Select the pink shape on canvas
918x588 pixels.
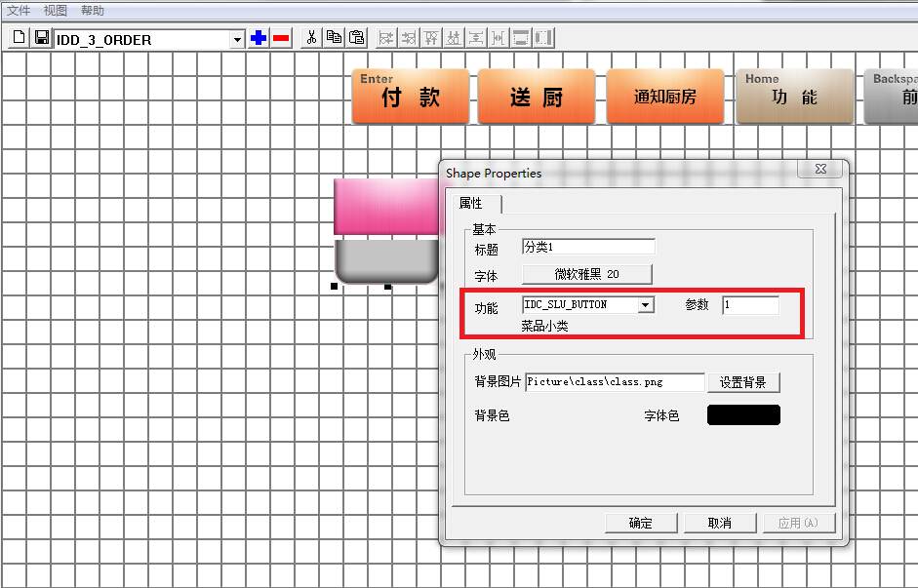coord(386,207)
